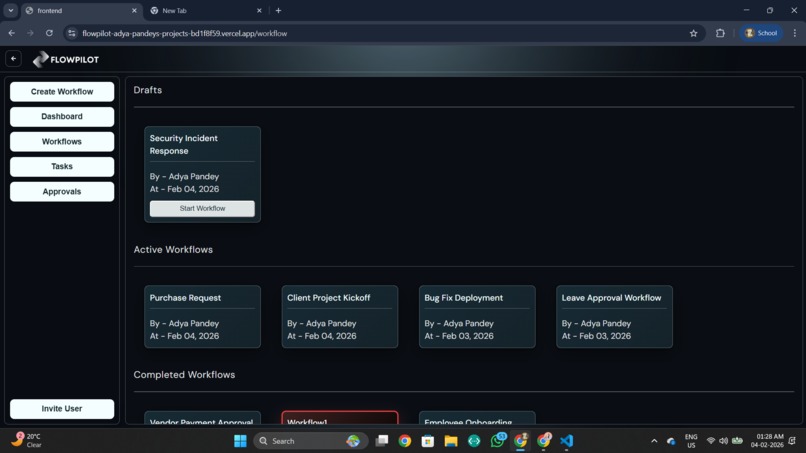Open the Windows Start menu
806x453 pixels.
click(240, 441)
